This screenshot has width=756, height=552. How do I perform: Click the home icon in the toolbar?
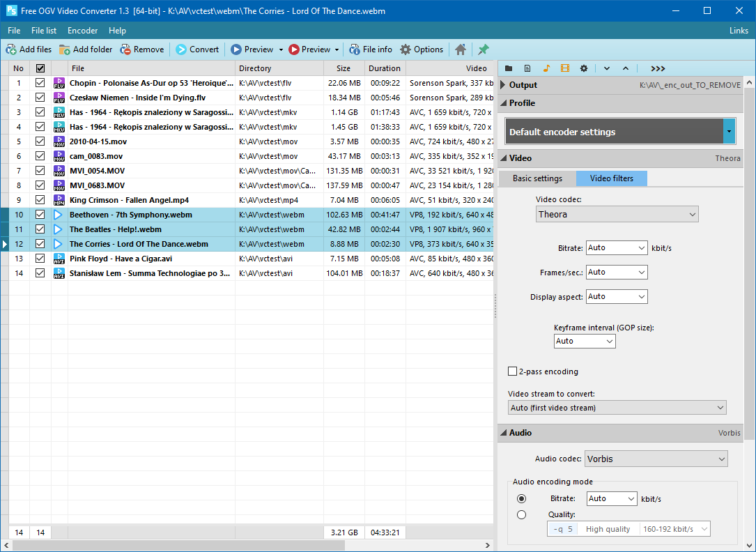461,49
